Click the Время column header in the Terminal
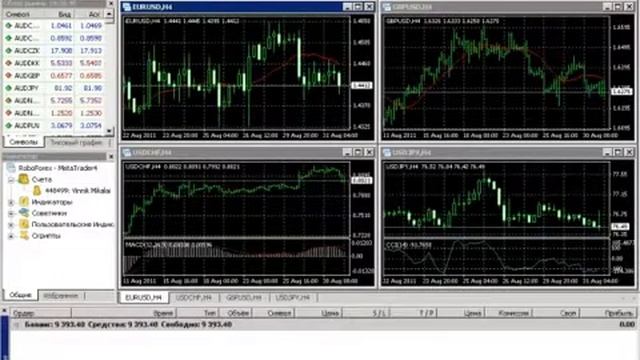This screenshot has width=640, height=360. click(x=124, y=313)
